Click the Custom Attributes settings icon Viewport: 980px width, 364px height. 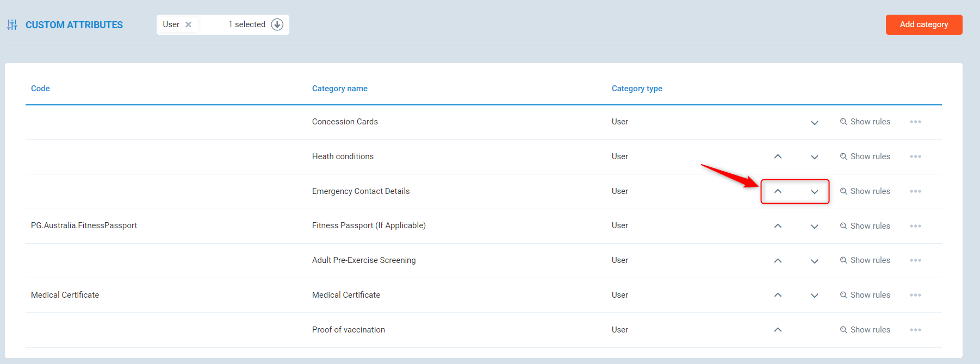[12, 25]
